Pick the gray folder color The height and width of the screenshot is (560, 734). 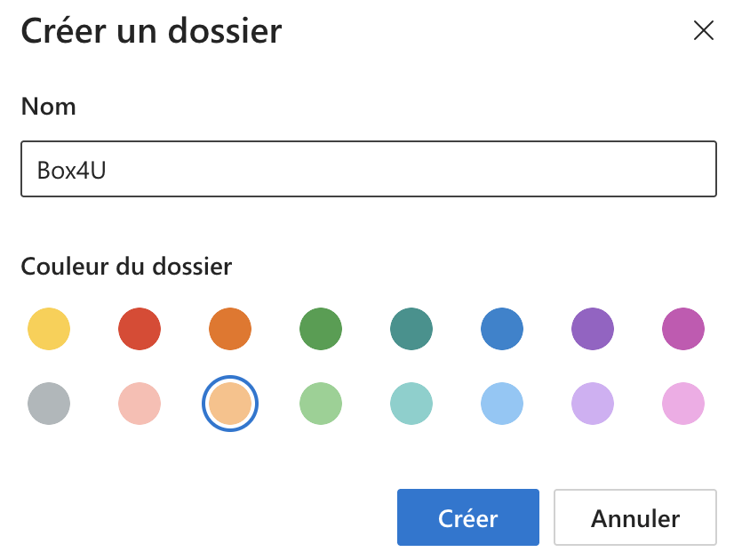pyautogui.click(x=49, y=404)
